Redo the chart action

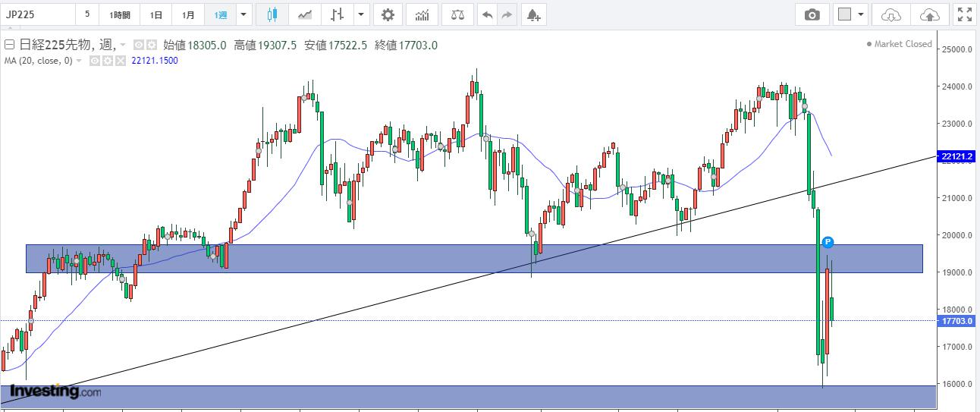point(507,14)
